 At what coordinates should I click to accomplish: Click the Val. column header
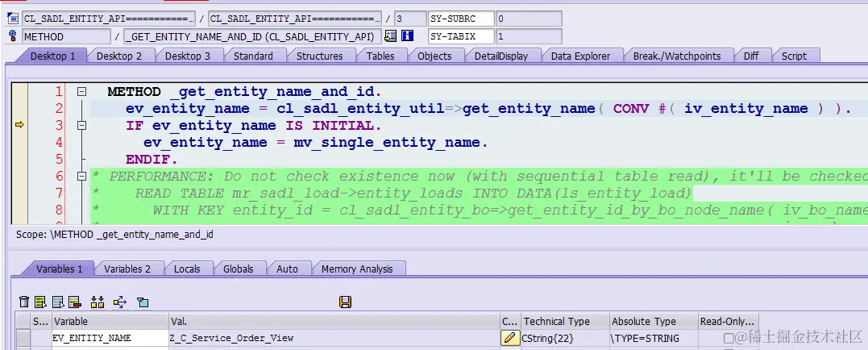(334, 321)
